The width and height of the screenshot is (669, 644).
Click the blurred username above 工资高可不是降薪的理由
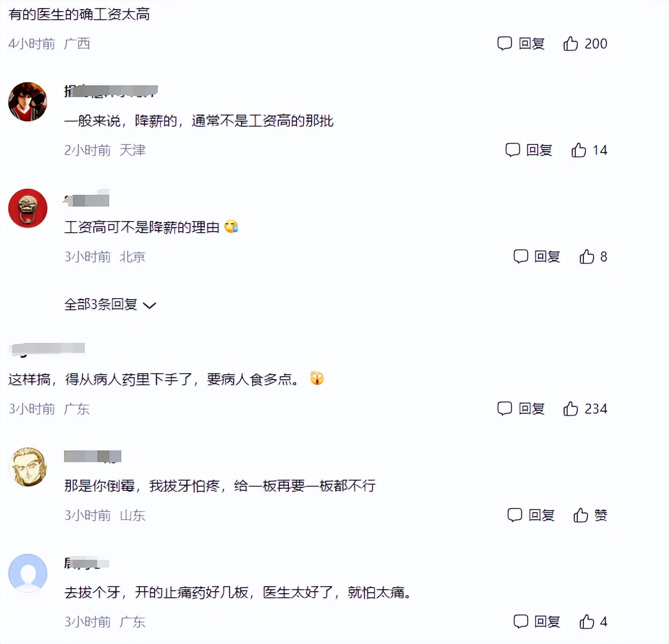coord(86,199)
